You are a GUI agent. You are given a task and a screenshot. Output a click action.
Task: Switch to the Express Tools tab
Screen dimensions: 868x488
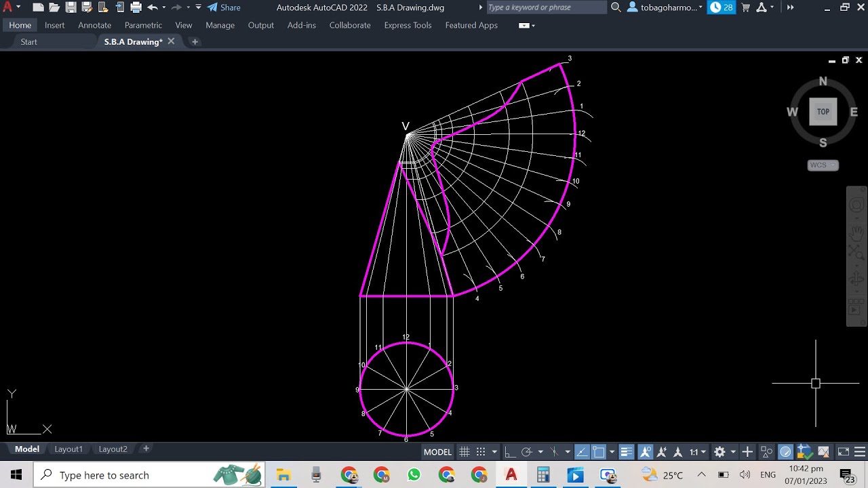[x=408, y=25]
